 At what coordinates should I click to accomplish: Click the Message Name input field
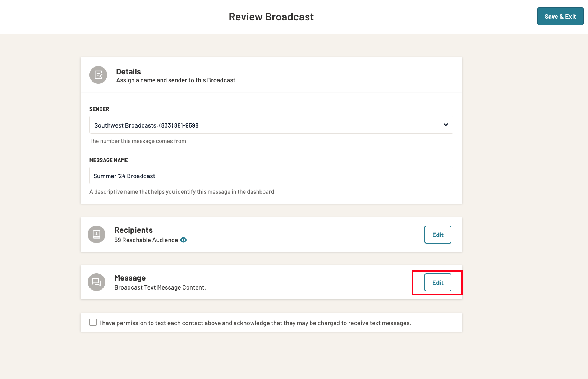271,176
